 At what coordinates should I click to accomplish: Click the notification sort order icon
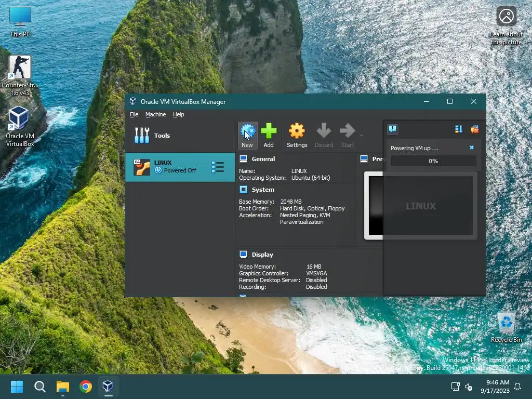tap(459, 129)
